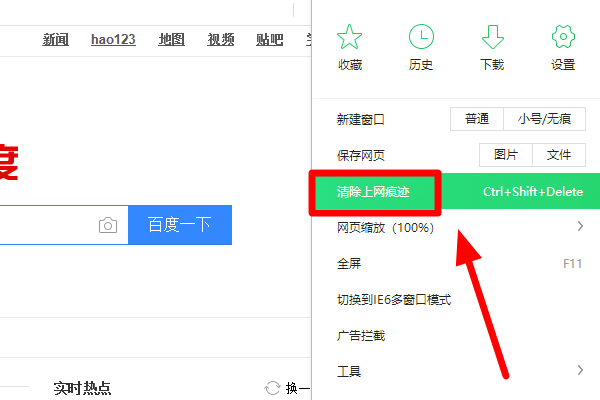The image size is (600, 400).
Task: Open a 小号/无痕 private window
Action: (545, 119)
